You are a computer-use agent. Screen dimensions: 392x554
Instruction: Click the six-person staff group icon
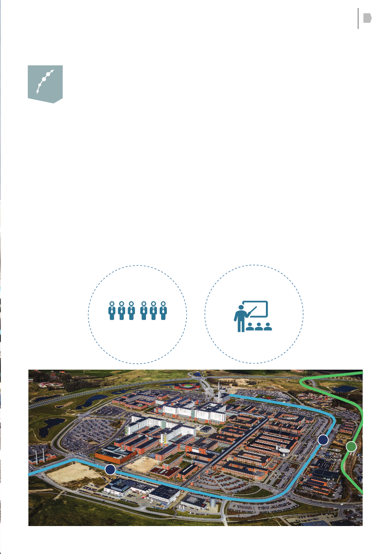click(x=137, y=311)
